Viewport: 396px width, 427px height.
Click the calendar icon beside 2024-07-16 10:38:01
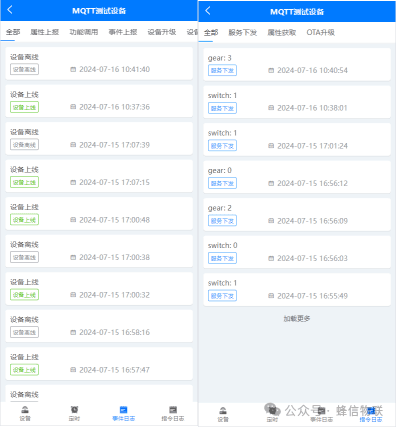(x=271, y=108)
